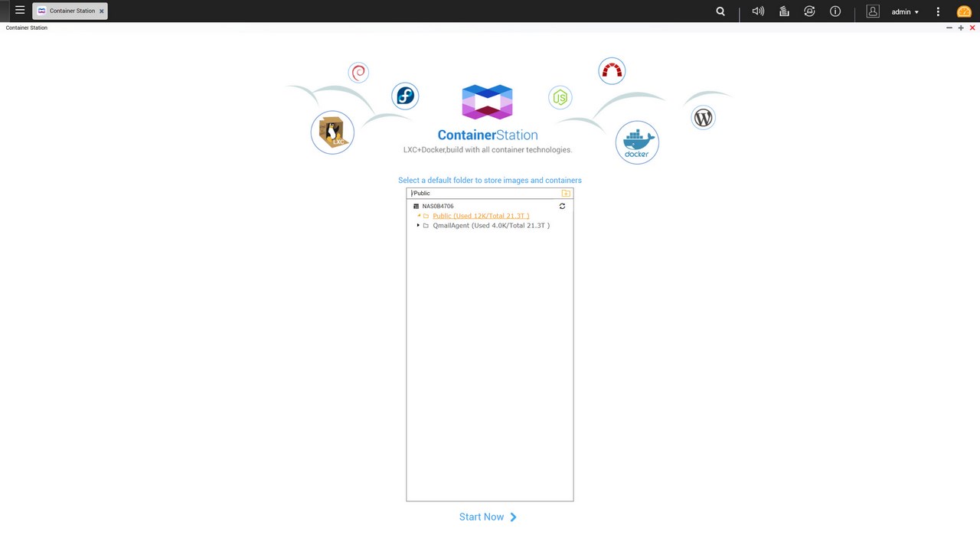
Task: Click the user profile avatar icon
Action: pyautogui.click(x=873, y=11)
